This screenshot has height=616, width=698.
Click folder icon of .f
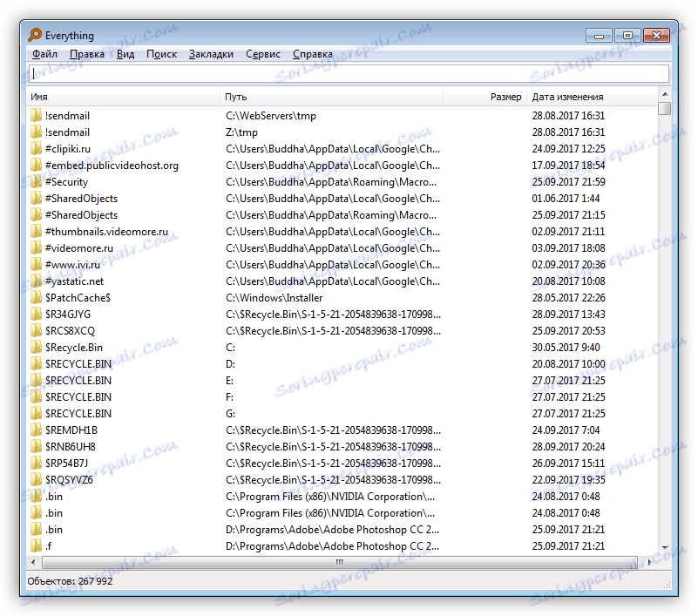tap(36, 546)
